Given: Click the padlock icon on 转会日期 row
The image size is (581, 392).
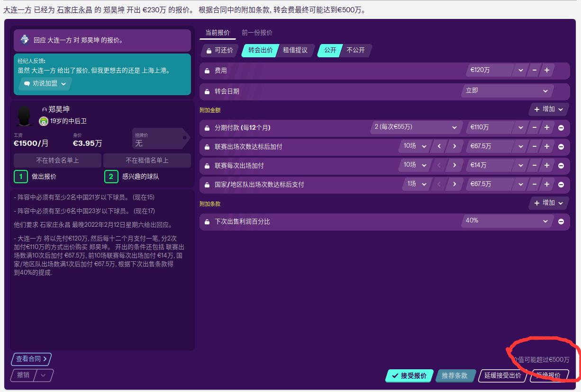Looking at the screenshot, I should 207,91.
